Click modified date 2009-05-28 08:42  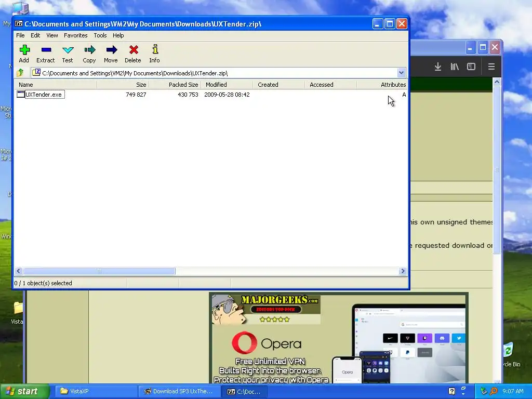[x=227, y=95]
